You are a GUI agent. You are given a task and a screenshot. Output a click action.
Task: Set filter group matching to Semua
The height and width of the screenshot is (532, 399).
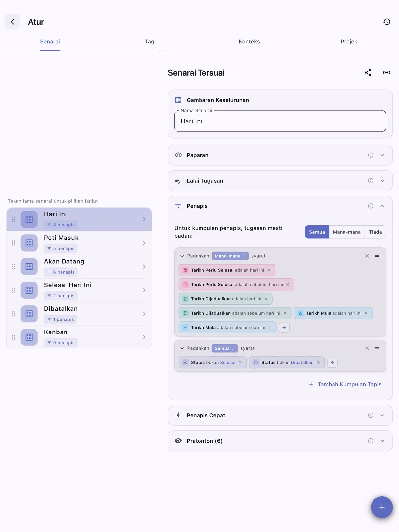[x=317, y=232]
